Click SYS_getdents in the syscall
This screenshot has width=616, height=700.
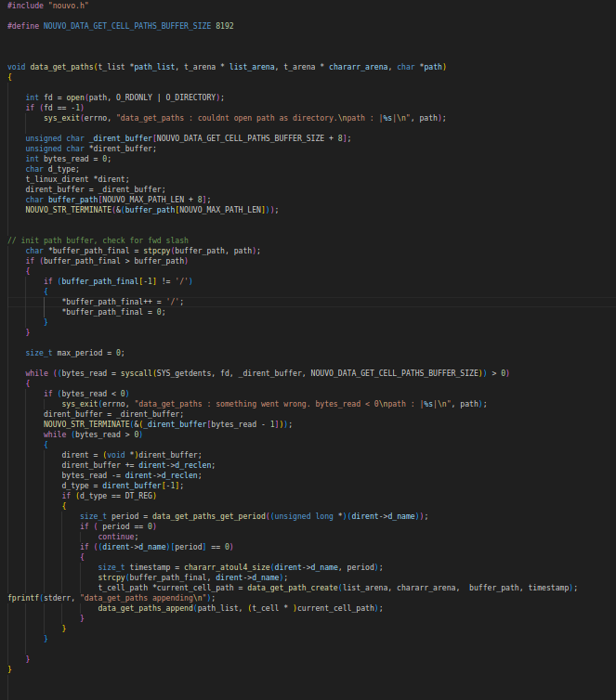[184, 373]
